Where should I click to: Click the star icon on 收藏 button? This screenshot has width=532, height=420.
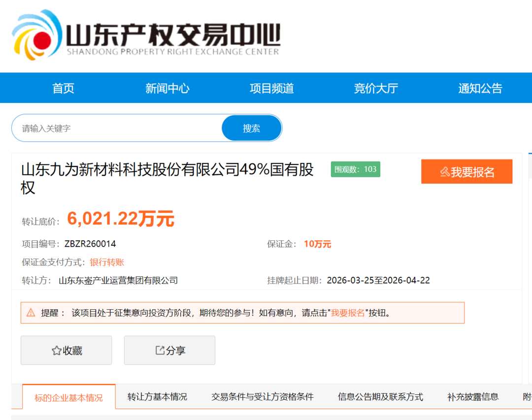(x=56, y=351)
